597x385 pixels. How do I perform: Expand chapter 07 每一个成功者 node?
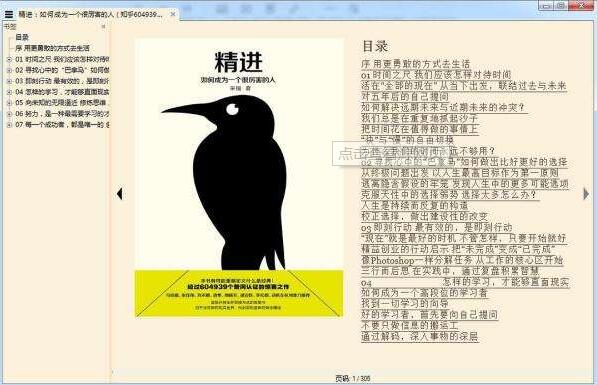point(10,125)
